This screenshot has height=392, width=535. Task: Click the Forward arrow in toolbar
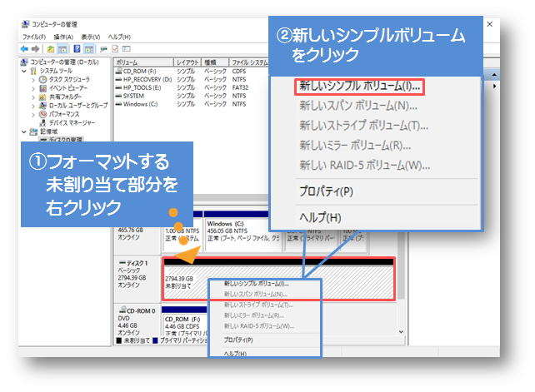point(35,49)
